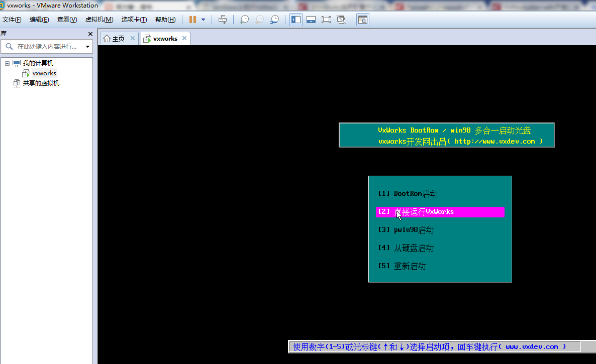The height and width of the screenshot is (364, 596).
Task: Select 我的计算机 in the library tree
Action: pyautogui.click(x=38, y=63)
